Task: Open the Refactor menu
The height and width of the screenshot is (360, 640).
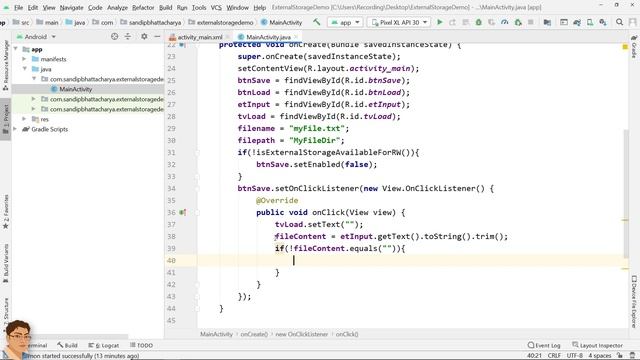Action: coord(143,7)
